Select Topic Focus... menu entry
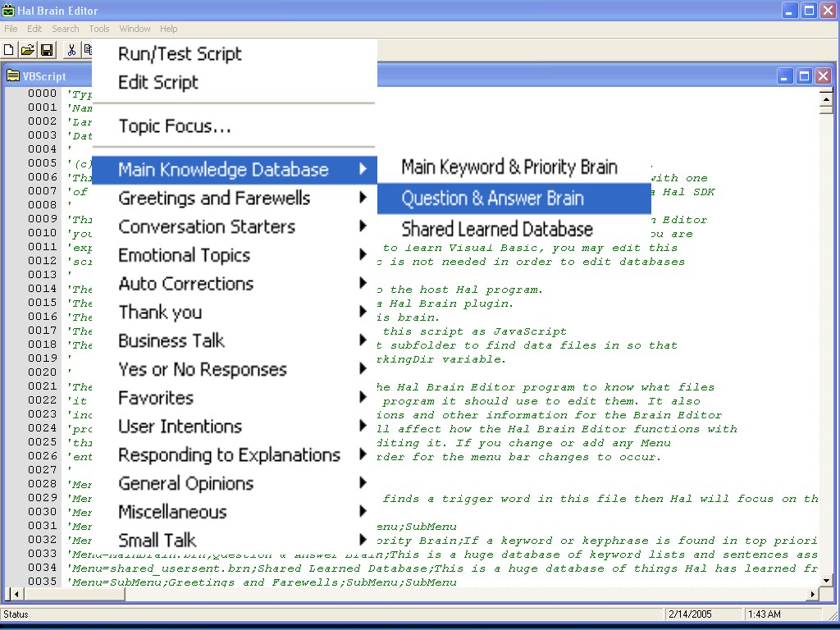This screenshot has height=630, width=840. (x=234, y=126)
